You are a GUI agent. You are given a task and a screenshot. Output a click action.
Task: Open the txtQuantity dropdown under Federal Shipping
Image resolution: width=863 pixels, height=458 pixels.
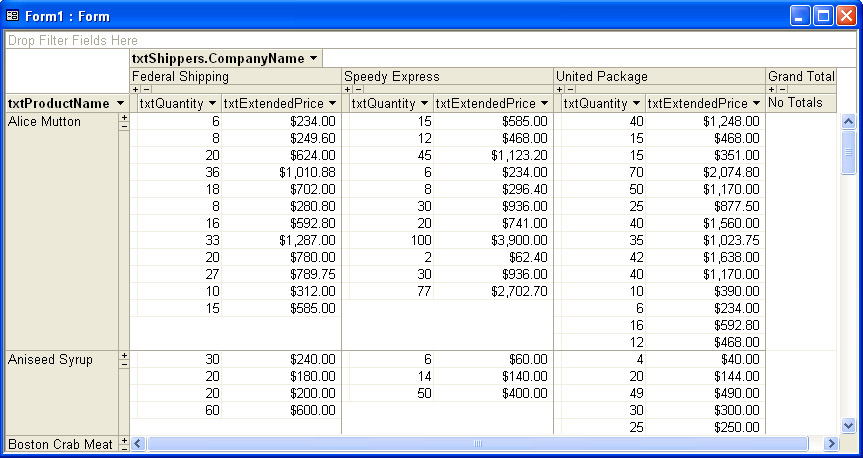coord(212,104)
